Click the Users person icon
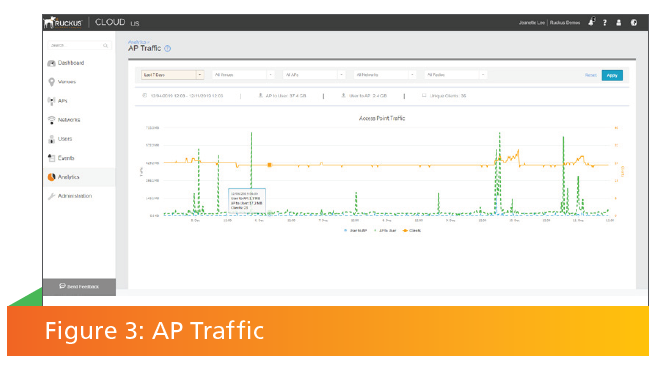657x369 pixels. [52, 139]
